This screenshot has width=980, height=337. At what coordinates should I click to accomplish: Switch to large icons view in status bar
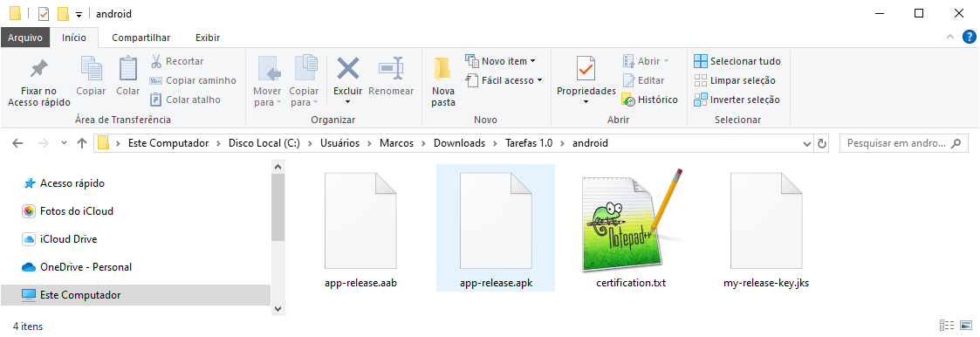click(x=967, y=325)
